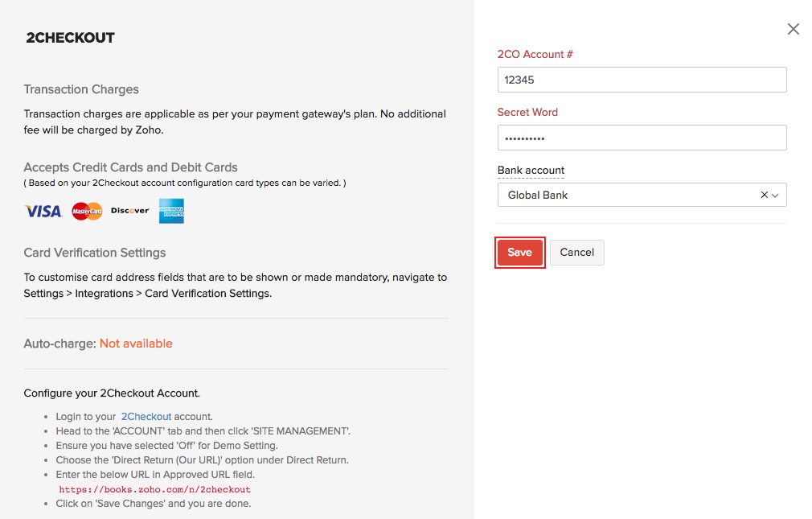Click the Auto-charge Not available status
Screen dimensions: 812x519
[x=136, y=344]
